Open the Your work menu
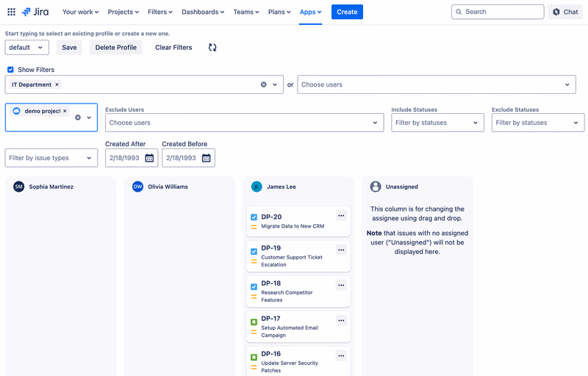 tap(80, 12)
